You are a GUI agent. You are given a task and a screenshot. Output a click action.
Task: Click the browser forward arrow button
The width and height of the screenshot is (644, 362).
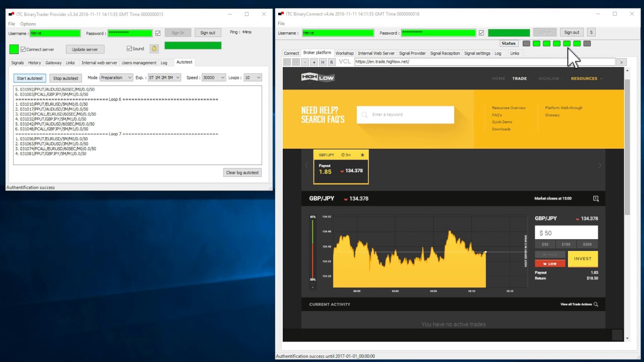[296, 62]
